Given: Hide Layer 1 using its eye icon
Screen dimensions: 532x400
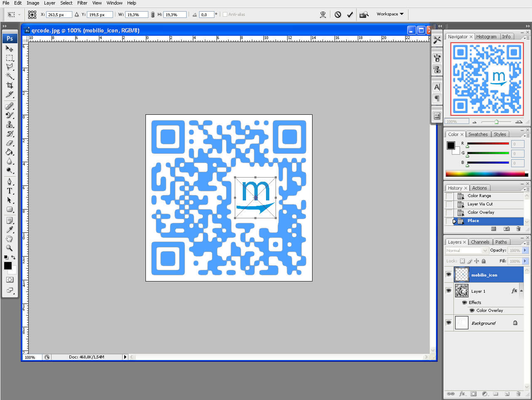Looking at the screenshot, I should point(448,291).
